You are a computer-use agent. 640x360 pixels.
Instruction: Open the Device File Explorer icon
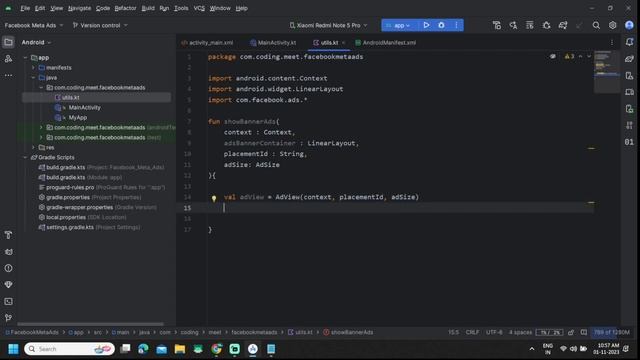tap(629, 109)
